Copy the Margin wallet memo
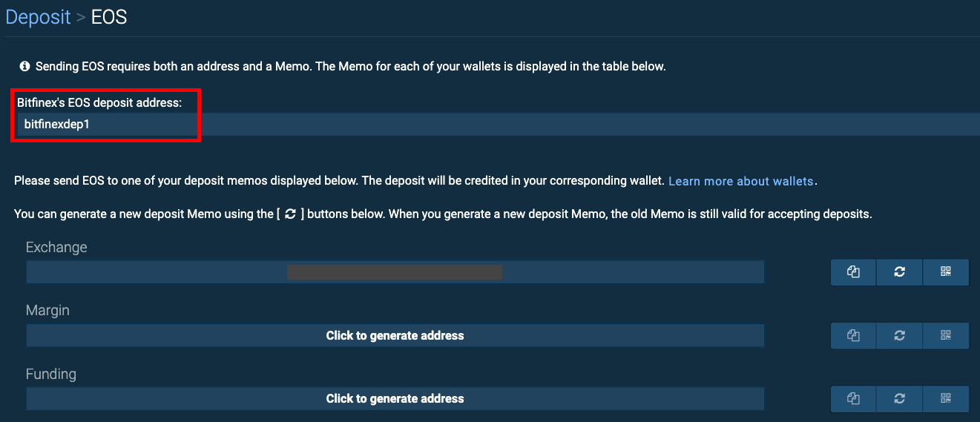980x422 pixels. click(x=853, y=335)
